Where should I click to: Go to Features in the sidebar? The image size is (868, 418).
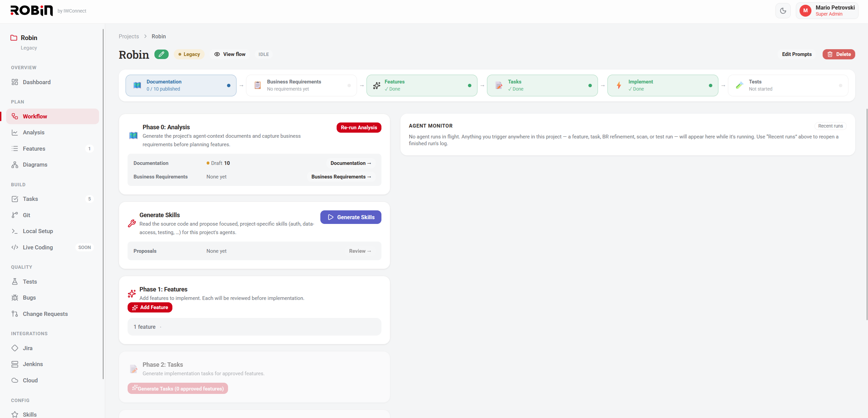pyautogui.click(x=53, y=149)
